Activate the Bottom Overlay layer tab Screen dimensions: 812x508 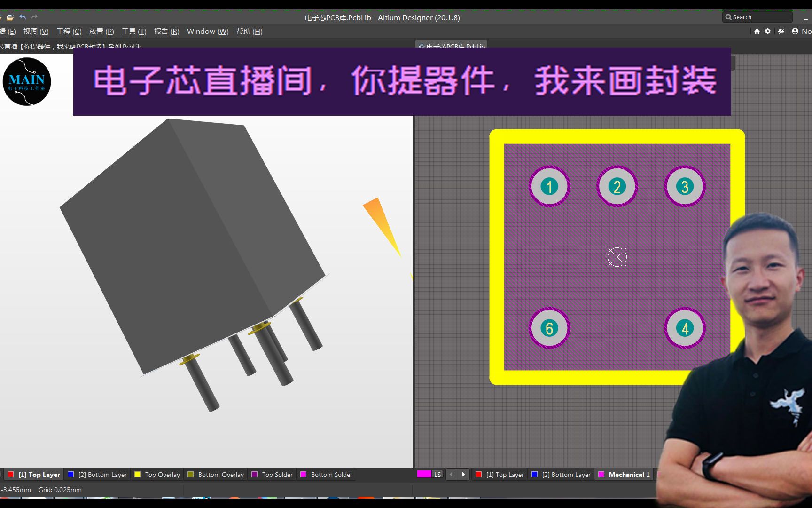click(216, 475)
